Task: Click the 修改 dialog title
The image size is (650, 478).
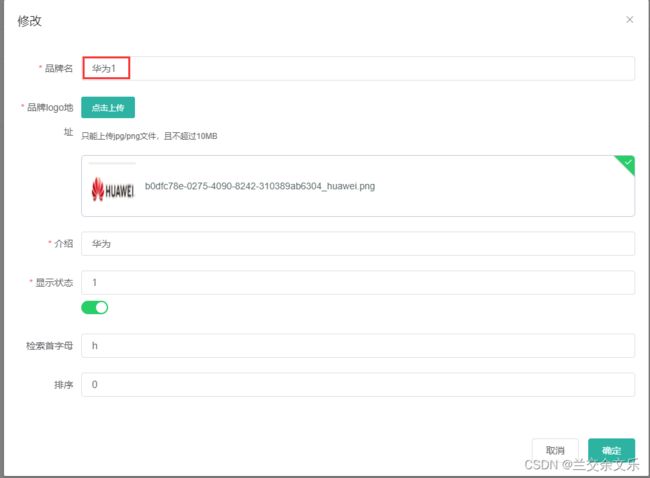Action: click(29, 21)
